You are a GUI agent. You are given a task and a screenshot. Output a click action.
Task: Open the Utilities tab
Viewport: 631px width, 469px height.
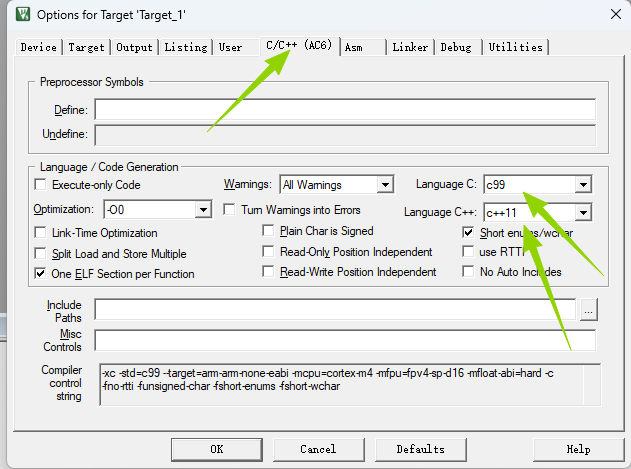click(x=516, y=47)
